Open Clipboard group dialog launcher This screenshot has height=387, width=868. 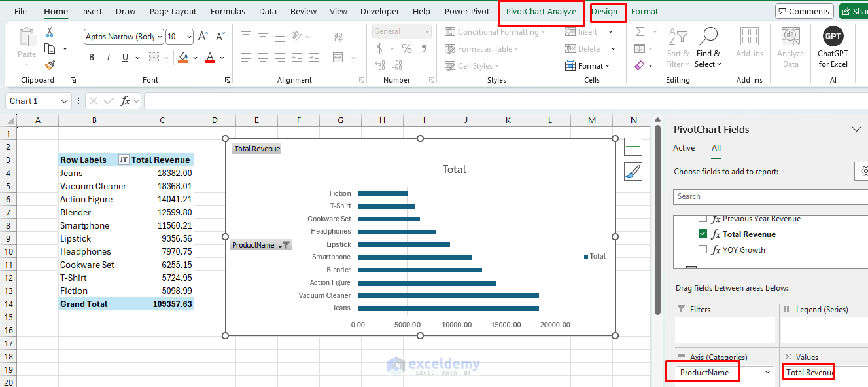tap(73, 80)
